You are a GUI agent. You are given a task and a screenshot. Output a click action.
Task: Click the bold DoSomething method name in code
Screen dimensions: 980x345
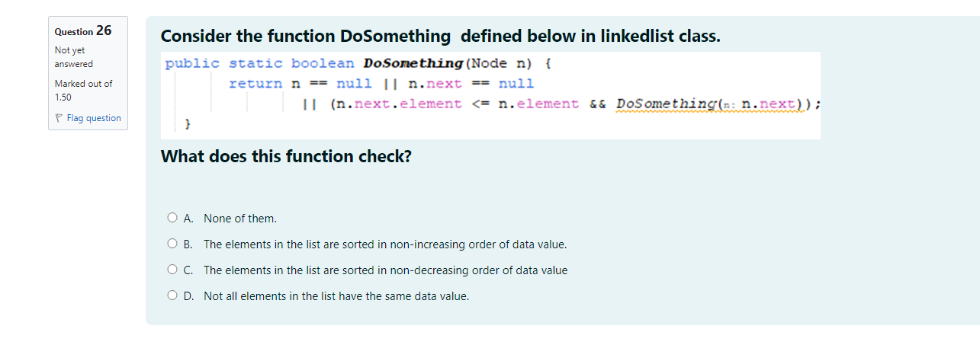click(413, 63)
